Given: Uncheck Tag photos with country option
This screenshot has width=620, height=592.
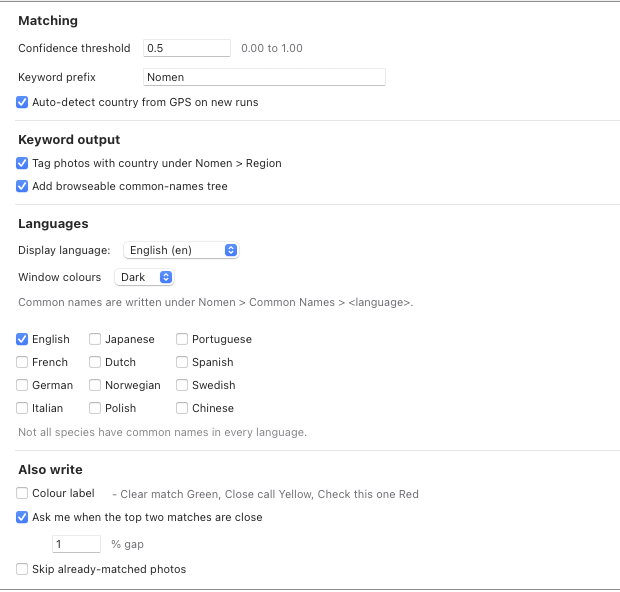Looking at the screenshot, I should pos(22,163).
